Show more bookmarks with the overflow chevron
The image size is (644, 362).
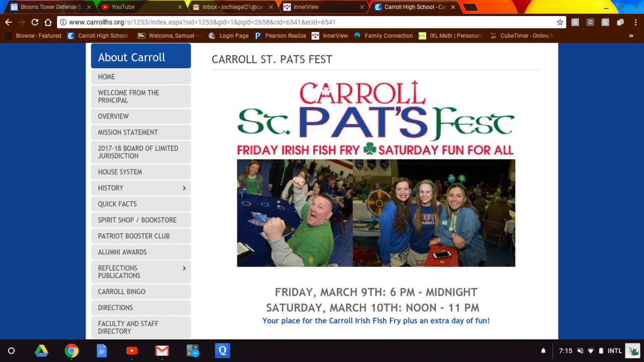click(631, 36)
